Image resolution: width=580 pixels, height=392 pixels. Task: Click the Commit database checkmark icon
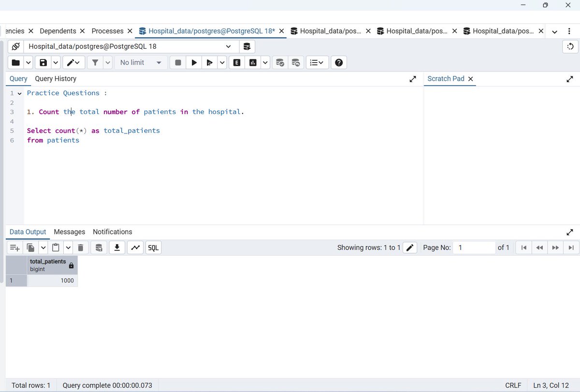(x=279, y=62)
